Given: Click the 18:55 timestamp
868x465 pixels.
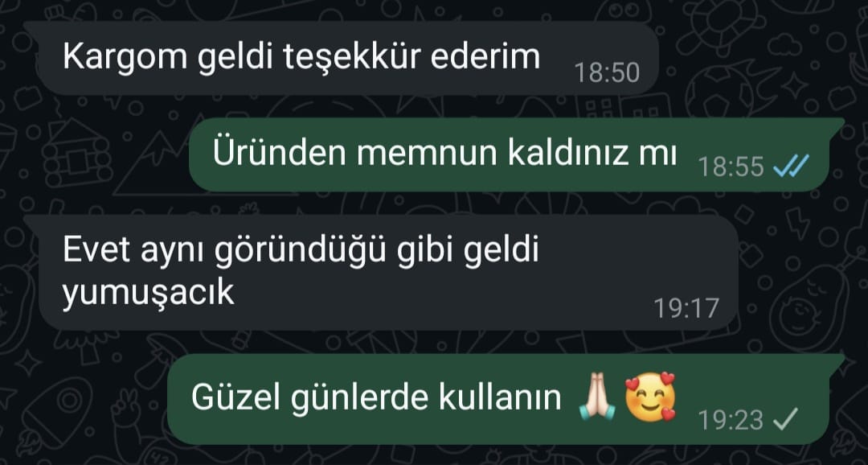Looking at the screenshot, I should point(731,167).
